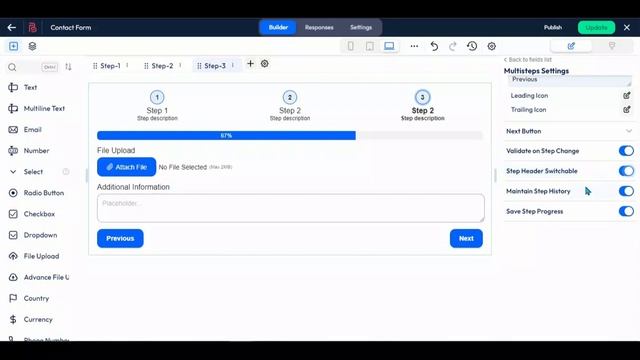Add the Text field

(30, 87)
